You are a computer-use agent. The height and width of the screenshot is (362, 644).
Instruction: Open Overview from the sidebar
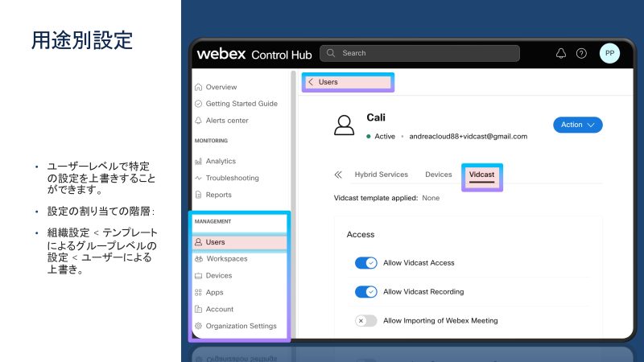pyautogui.click(x=221, y=87)
